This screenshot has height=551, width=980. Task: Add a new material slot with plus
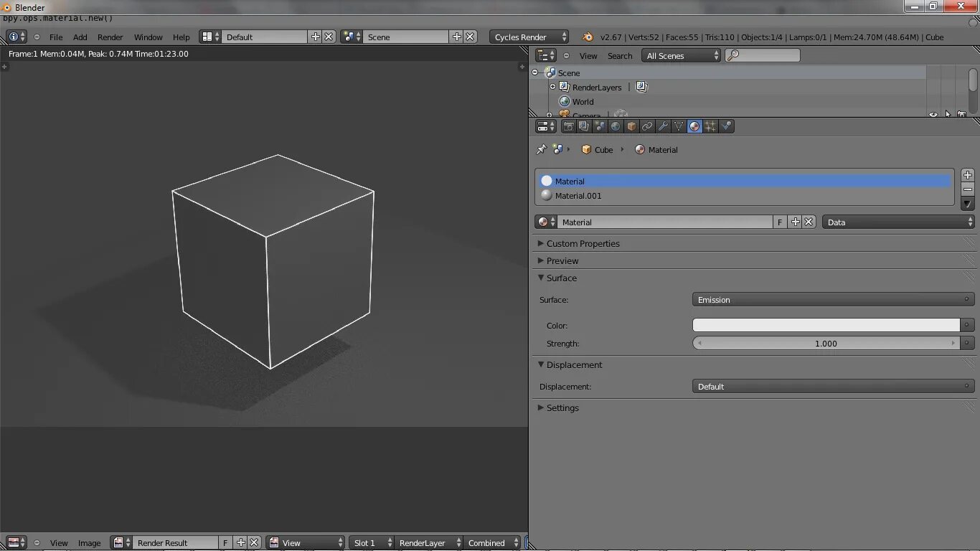tap(968, 175)
